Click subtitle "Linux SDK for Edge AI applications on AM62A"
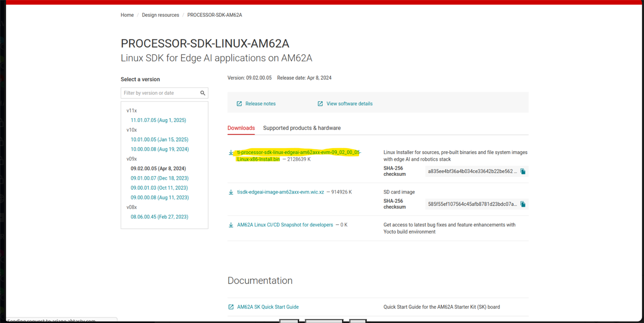 216,58
